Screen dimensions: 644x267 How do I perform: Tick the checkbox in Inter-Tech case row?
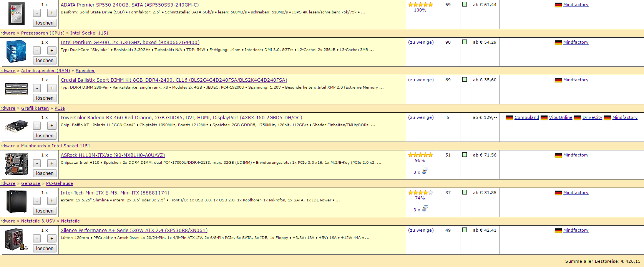point(465,192)
